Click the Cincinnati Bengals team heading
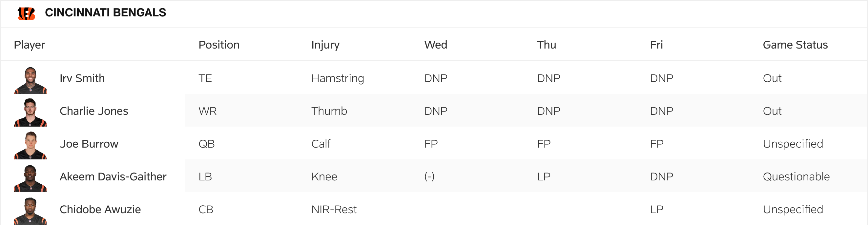 point(106,13)
